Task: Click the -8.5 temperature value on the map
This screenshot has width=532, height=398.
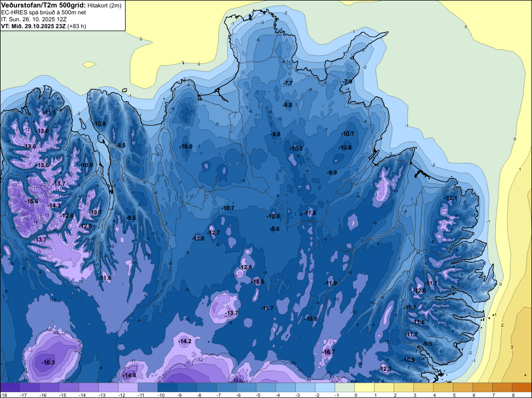Action: coord(121,146)
